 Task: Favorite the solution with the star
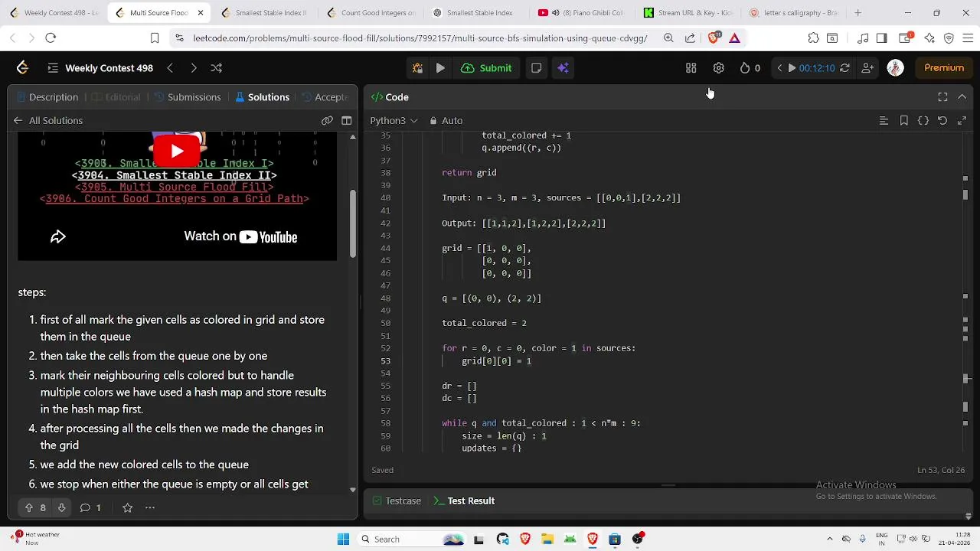[128, 507]
